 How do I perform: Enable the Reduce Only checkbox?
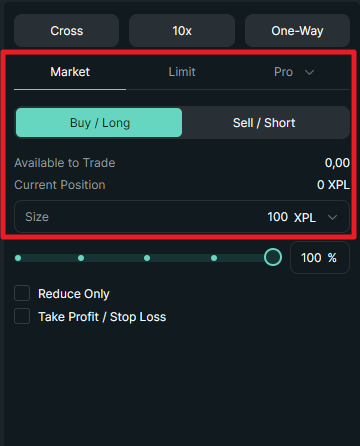coord(22,293)
